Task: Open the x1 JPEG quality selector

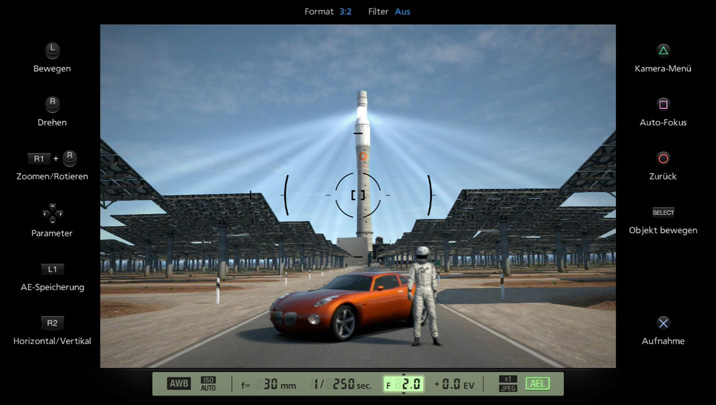Action: (x=508, y=384)
